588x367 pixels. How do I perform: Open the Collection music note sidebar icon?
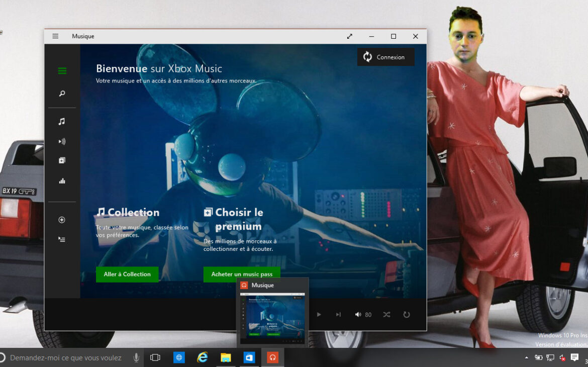pos(62,122)
